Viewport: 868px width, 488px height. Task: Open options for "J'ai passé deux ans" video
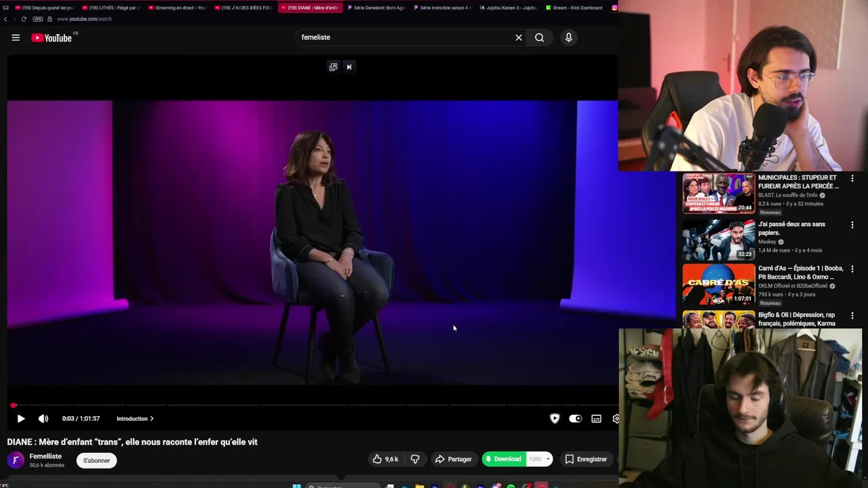coord(852,225)
